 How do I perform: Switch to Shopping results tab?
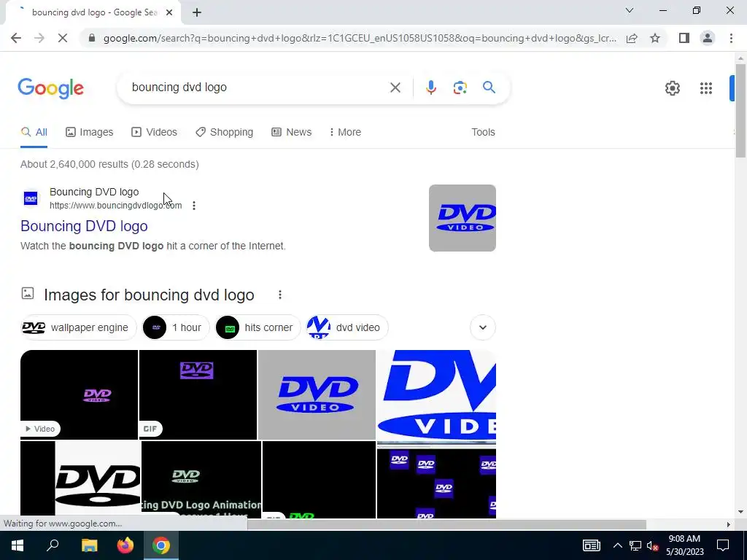[x=225, y=133]
